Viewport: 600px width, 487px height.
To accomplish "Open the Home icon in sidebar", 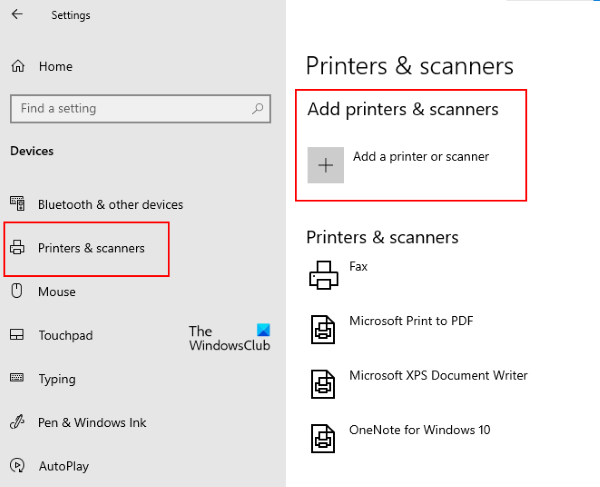I will tap(18, 66).
